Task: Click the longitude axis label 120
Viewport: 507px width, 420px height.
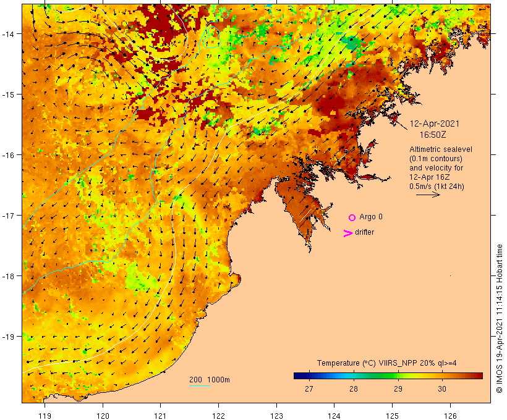Action: (103, 416)
